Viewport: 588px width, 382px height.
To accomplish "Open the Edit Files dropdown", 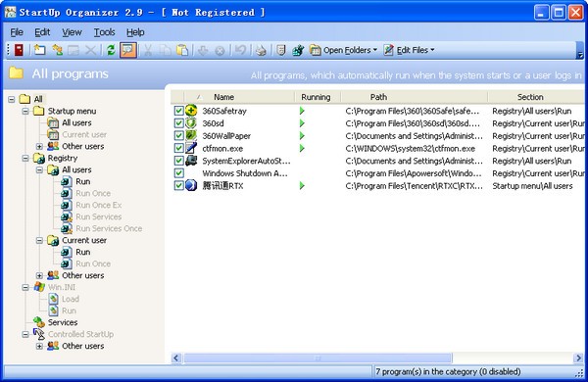I will tap(409, 50).
